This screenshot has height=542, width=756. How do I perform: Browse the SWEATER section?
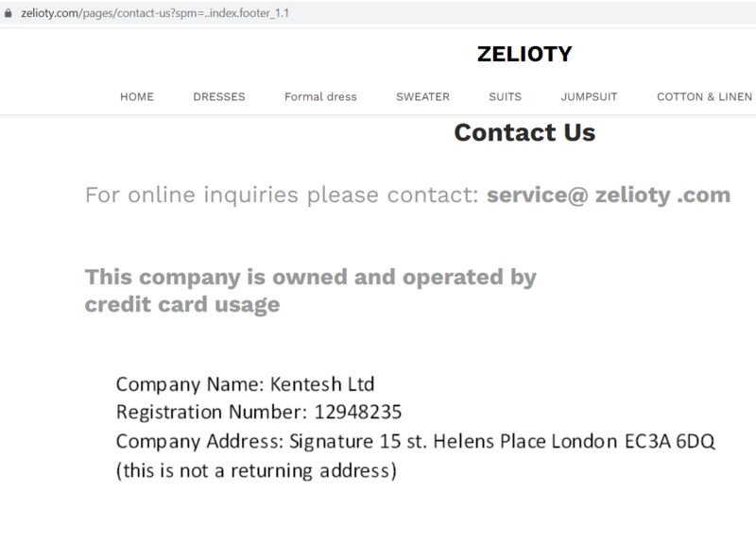[x=422, y=97]
